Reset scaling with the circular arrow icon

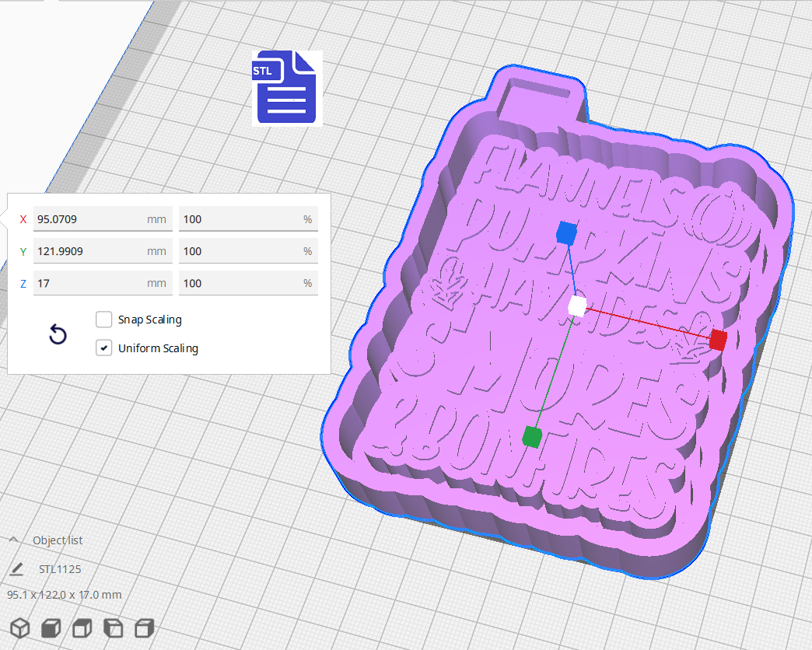pyautogui.click(x=57, y=334)
